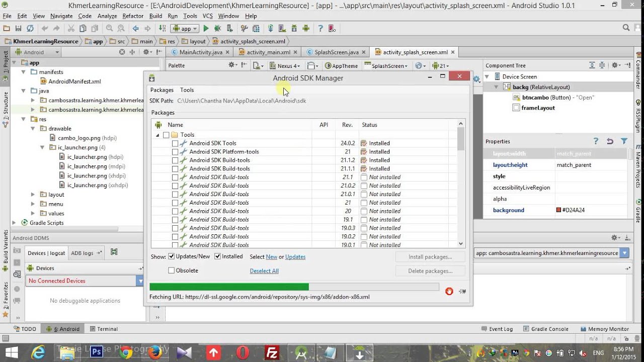Click the Save All toolbar icon

click(x=18, y=29)
